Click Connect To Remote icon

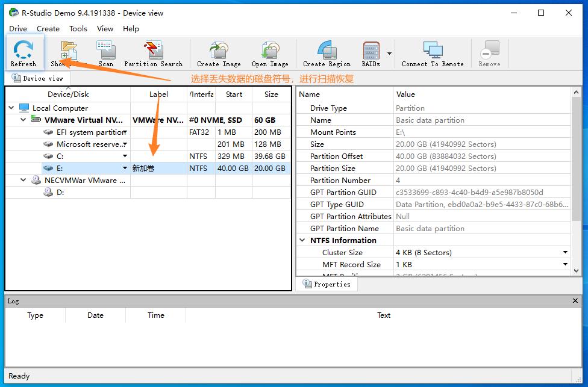coord(433,53)
